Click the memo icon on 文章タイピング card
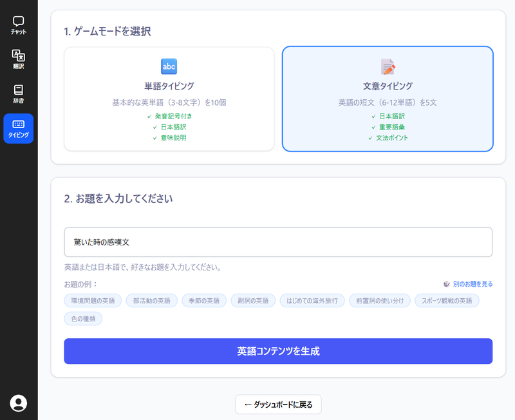Screen dimensions: 515x420 pos(388,66)
